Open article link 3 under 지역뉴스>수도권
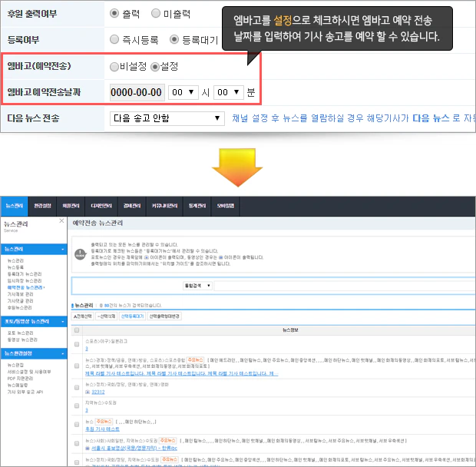Screen dimensions: 476x467 click(x=87, y=410)
